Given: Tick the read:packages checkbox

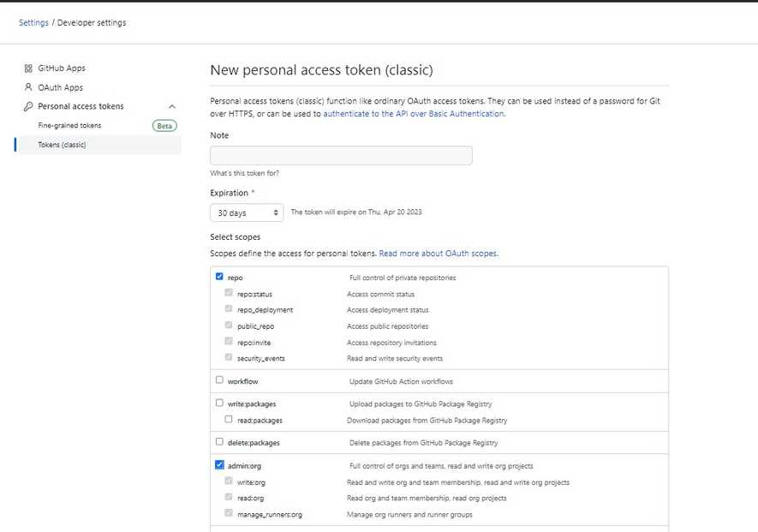Looking at the screenshot, I should coord(229,420).
